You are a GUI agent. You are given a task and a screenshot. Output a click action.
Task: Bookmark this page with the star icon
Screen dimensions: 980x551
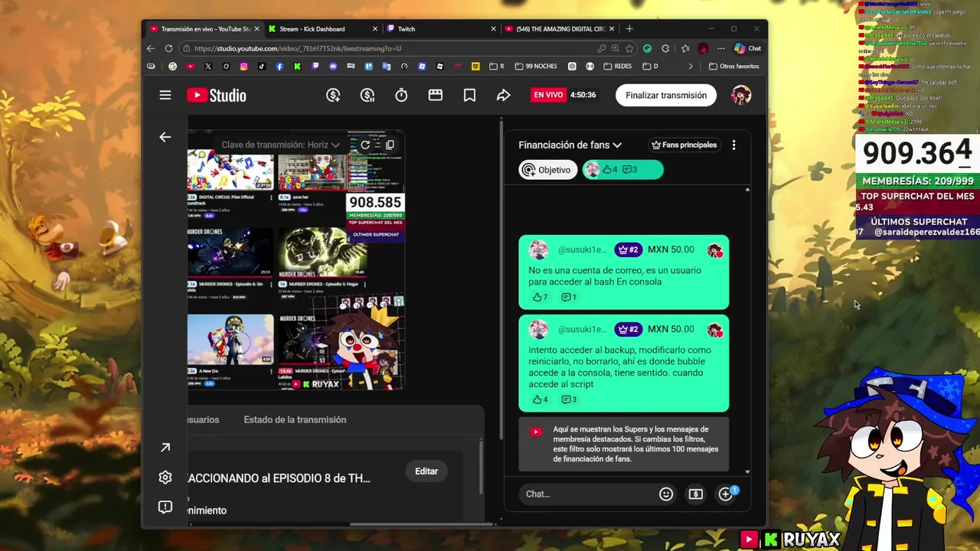pyautogui.click(x=629, y=48)
